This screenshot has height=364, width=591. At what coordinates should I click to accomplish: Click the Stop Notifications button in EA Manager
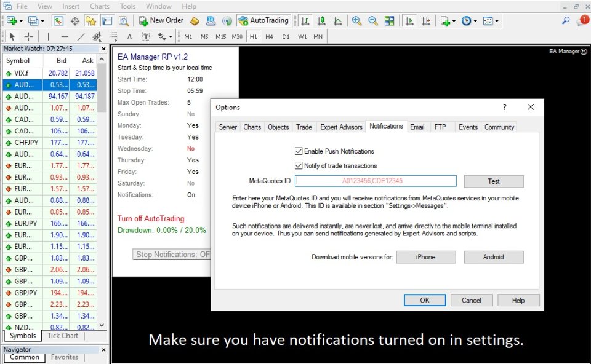(172, 255)
